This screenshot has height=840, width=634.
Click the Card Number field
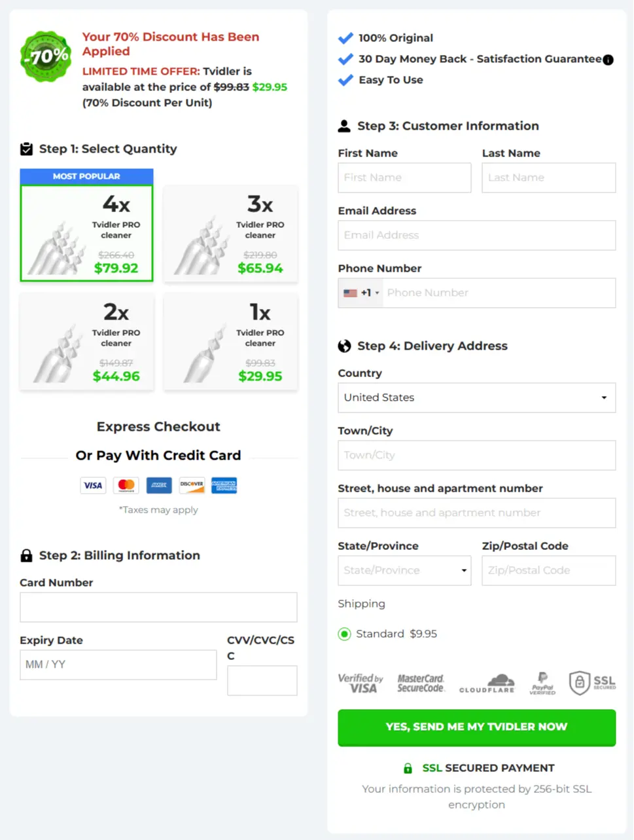158,607
